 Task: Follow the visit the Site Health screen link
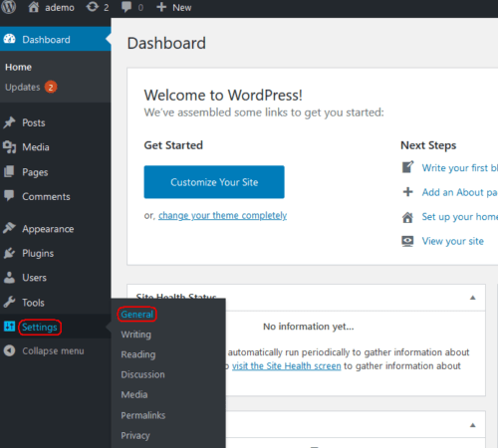coord(287,366)
